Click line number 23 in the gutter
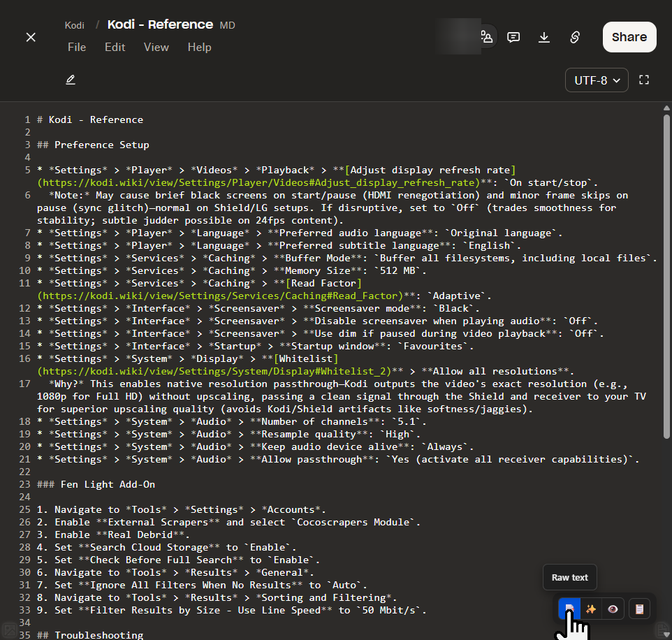The image size is (672, 640). click(25, 484)
